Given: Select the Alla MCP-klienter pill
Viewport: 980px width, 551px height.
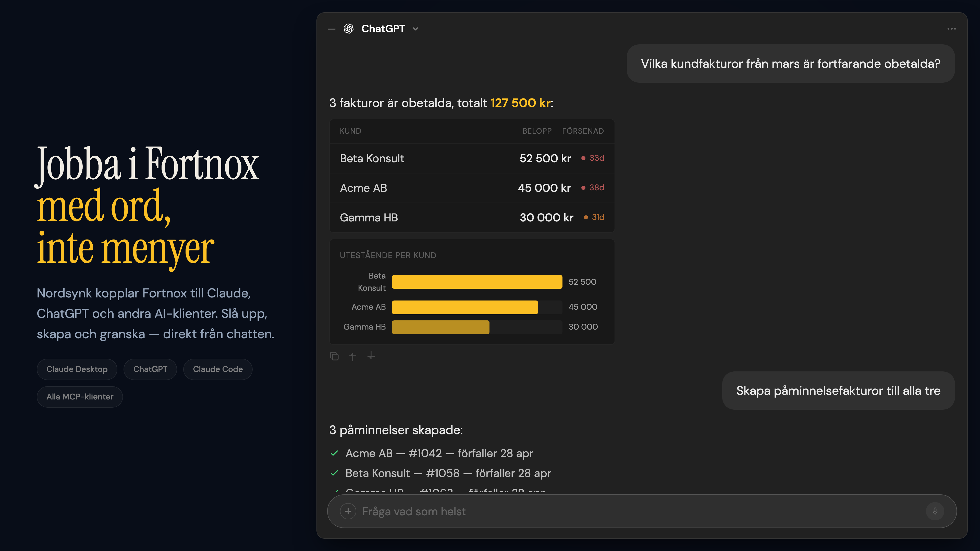Looking at the screenshot, I should tap(80, 397).
